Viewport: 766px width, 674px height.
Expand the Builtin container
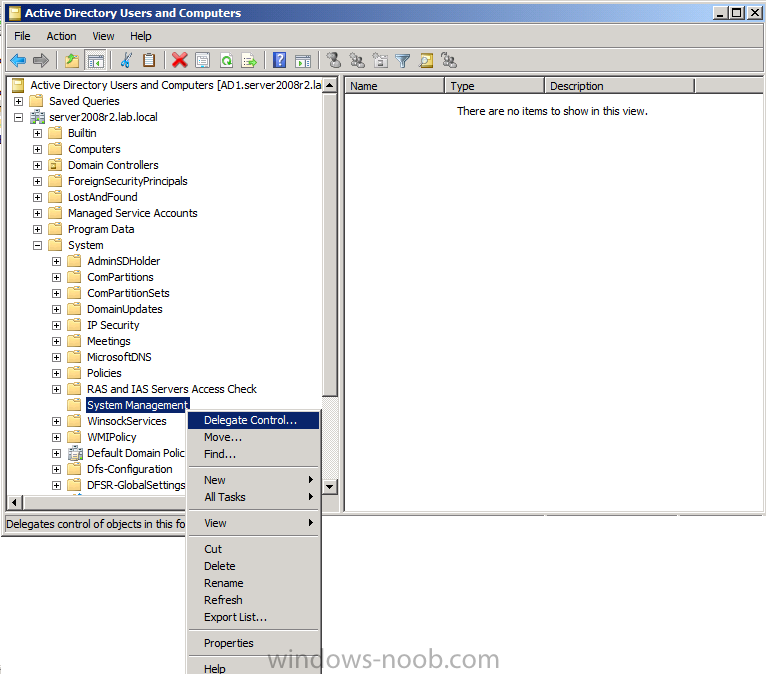38,133
